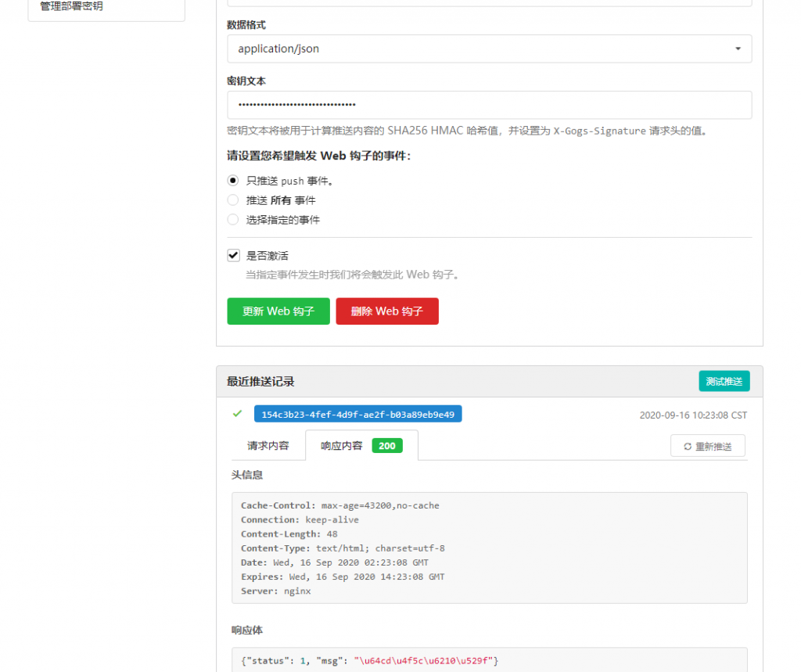801x672 pixels.
Task: Switch to the 响应内容 tab
Action: [x=340, y=444]
